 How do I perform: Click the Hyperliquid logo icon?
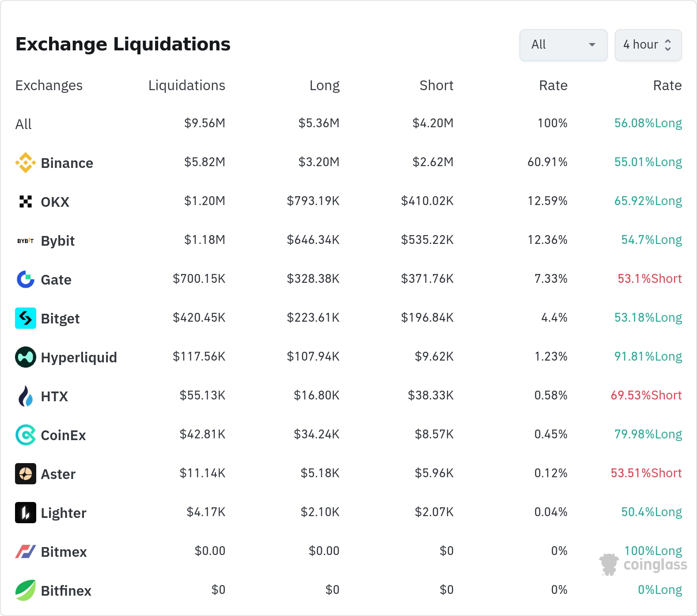26,357
